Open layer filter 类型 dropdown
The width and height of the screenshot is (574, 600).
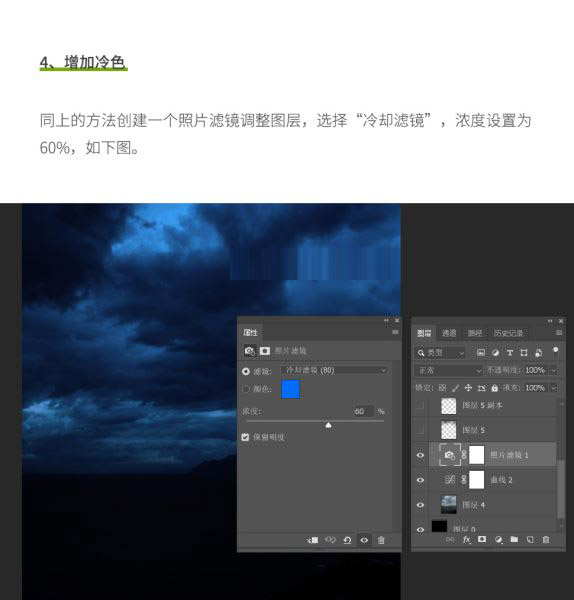click(440, 353)
